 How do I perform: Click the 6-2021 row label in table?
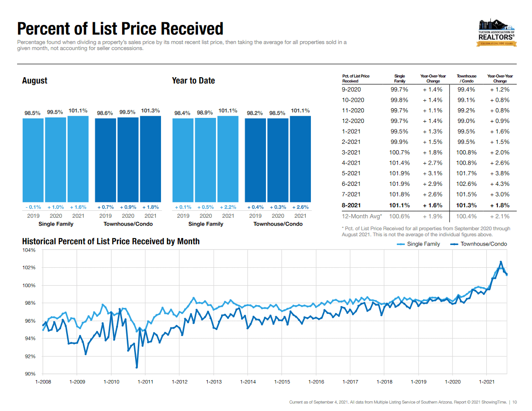pyautogui.click(x=352, y=184)
